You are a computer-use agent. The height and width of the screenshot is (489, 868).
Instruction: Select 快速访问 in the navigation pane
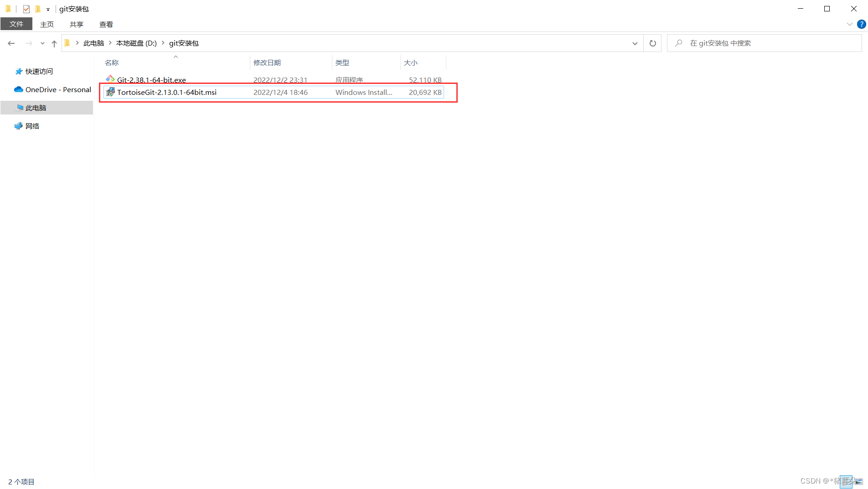39,72
